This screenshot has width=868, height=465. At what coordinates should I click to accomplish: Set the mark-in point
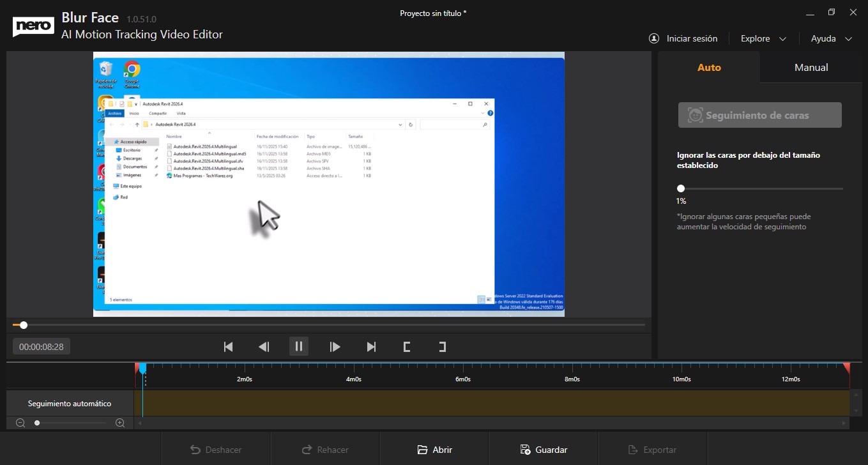[x=406, y=346]
